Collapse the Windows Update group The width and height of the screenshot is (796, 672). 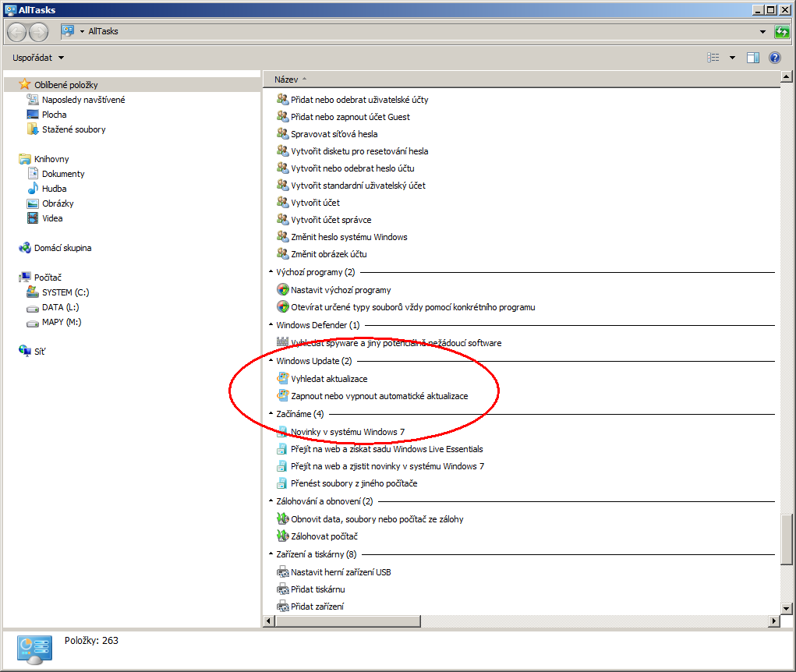click(271, 360)
